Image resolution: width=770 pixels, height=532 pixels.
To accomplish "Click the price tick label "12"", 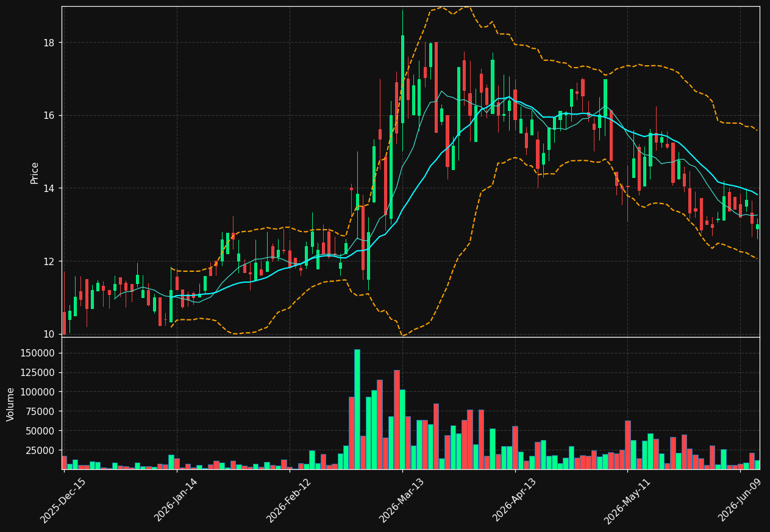I will pyautogui.click(x=49, y=261).
